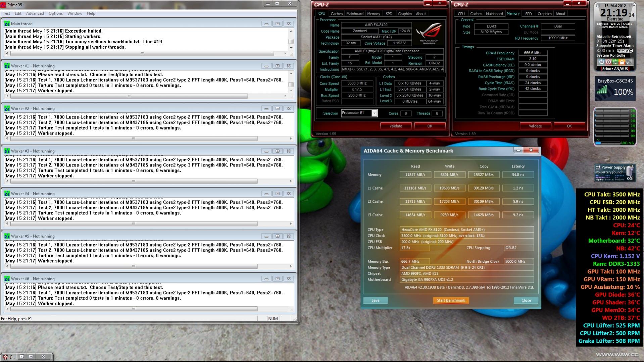Screen dimensions: 644x362
Task: Click the plus timer icon beside 3:00 min
Action: 620,51
